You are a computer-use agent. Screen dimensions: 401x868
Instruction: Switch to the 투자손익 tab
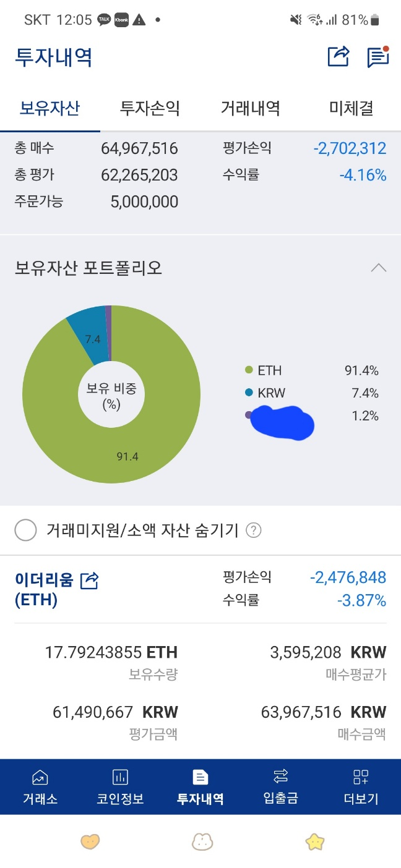click(147, 107)
